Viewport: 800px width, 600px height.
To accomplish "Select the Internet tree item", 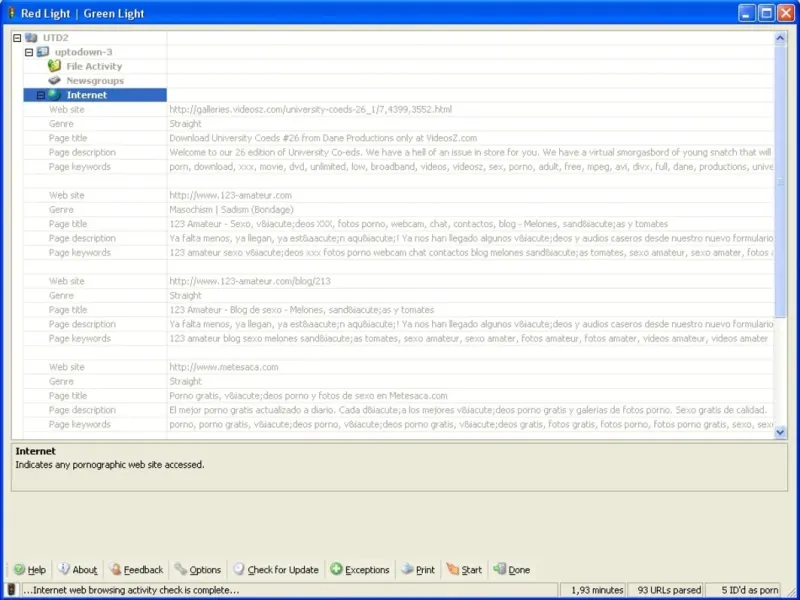I will tap(87, 95).
